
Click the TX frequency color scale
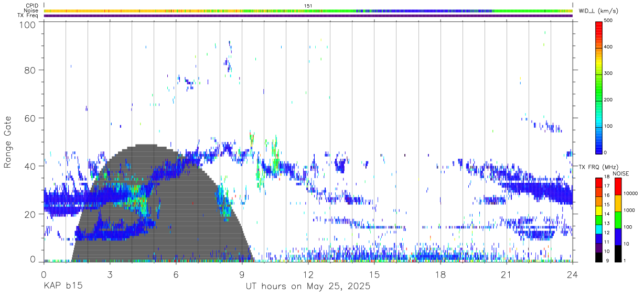[x=599, y=219]
